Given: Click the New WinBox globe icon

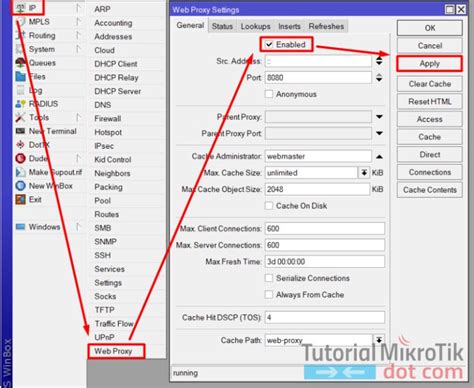Looking at the screenshot, I should pyautogui.click(x=20, y=186).
